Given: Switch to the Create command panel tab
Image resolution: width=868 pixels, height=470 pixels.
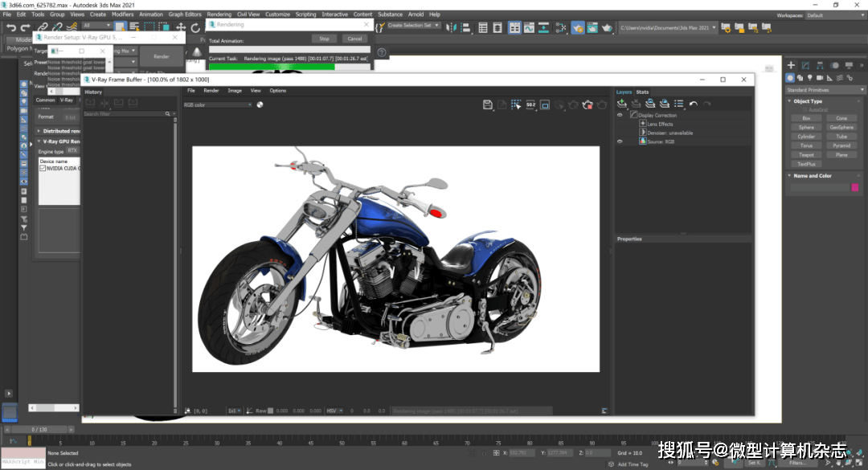Looking at the screenshot, I should 791,65.
